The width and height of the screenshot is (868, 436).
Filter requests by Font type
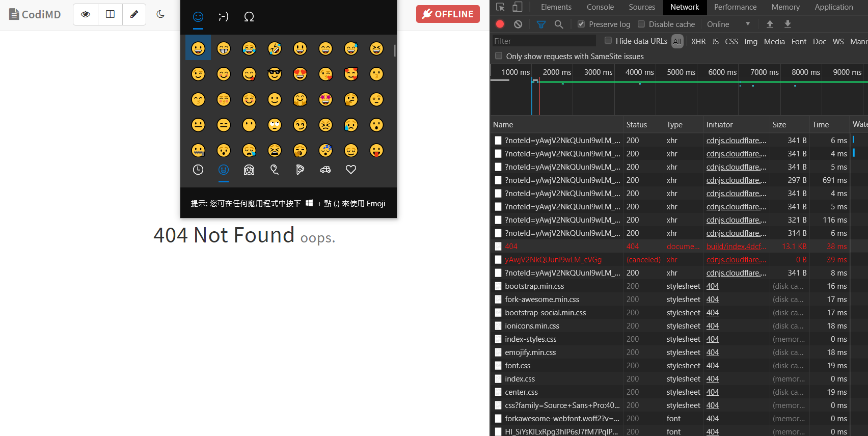pos(799,41)
